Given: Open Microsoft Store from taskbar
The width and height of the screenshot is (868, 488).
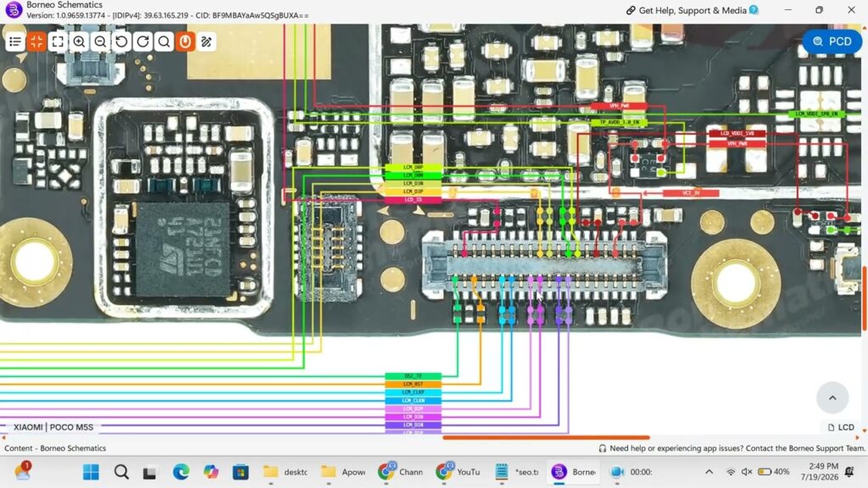Looking at the screenshot, I should click(x=240, y=472).
